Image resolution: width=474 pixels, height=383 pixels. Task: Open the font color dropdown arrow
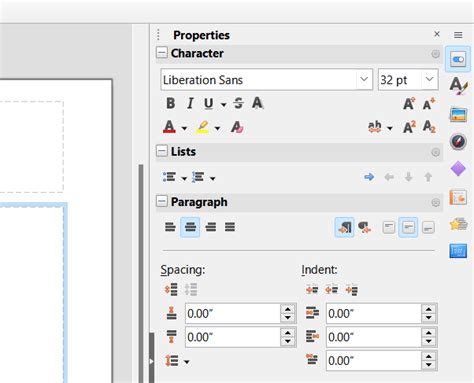point(184,128)
